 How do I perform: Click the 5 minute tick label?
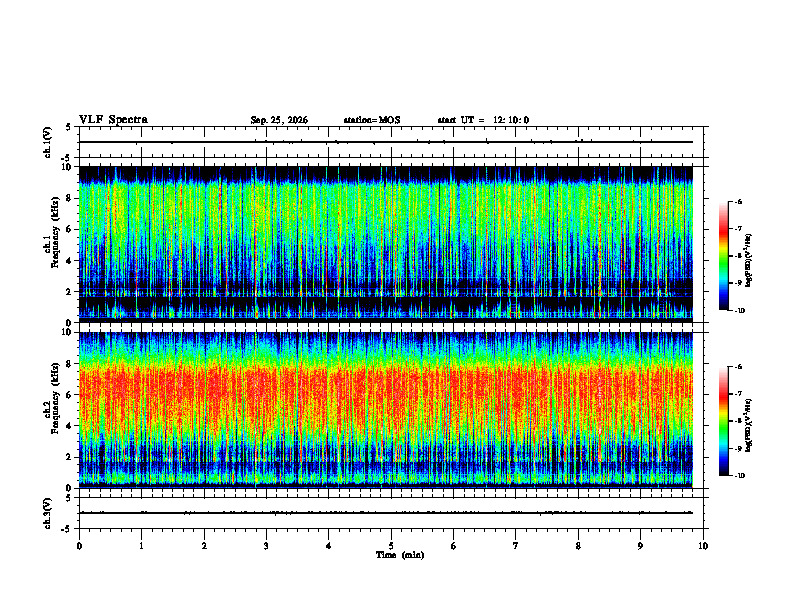(x=391, y=546)
